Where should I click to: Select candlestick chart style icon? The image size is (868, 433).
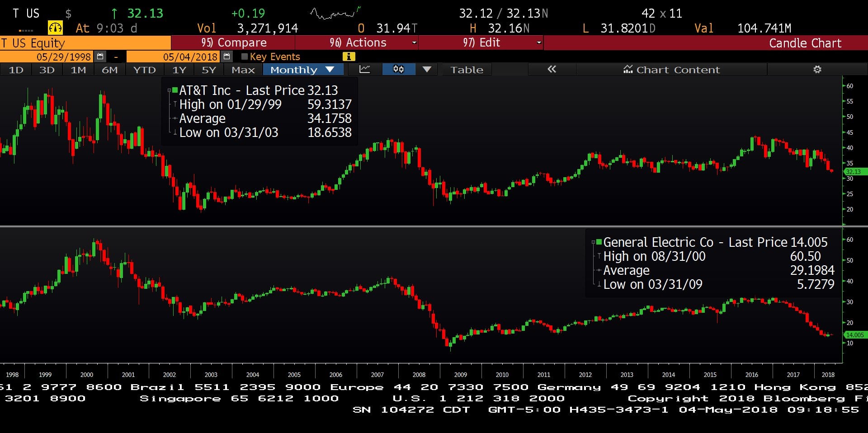coord(398,70)
